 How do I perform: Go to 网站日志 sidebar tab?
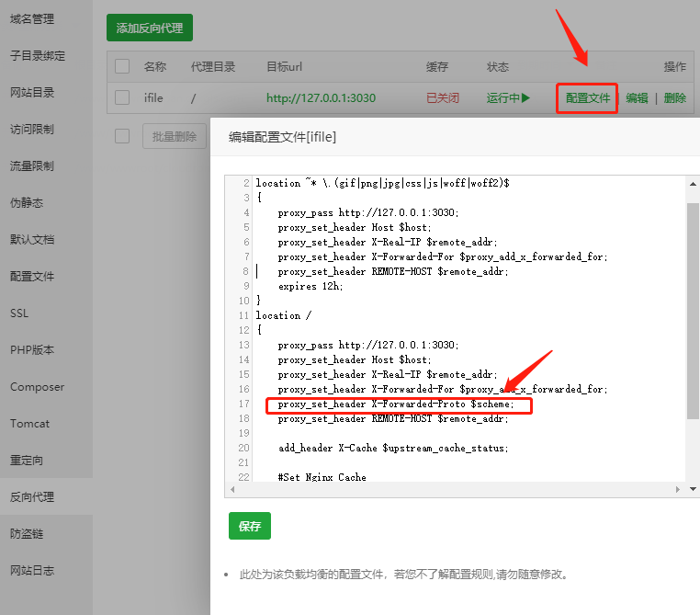32,570
